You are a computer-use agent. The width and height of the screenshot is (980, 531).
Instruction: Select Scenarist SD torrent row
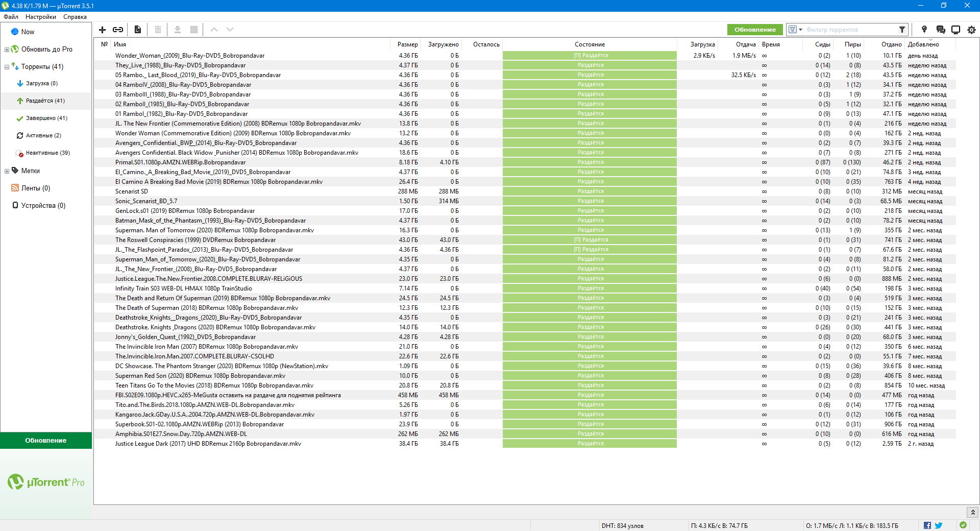coord(524,191)
